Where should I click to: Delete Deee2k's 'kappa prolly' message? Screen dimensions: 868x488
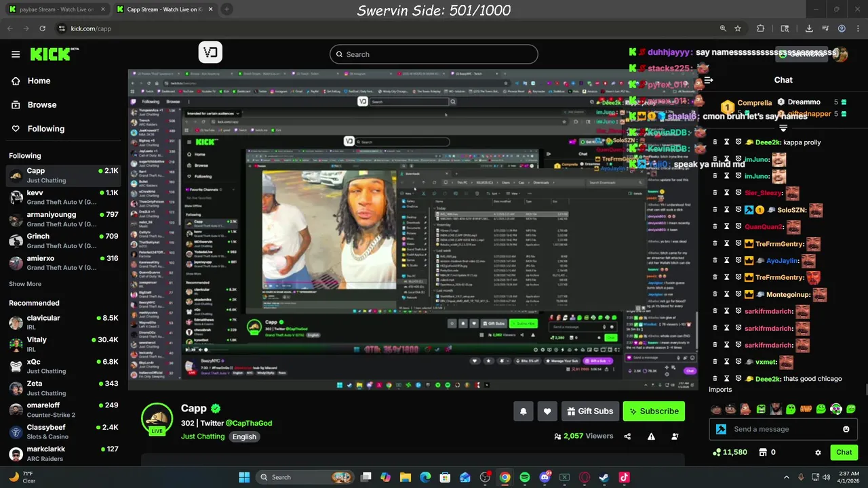click(715, 142)
